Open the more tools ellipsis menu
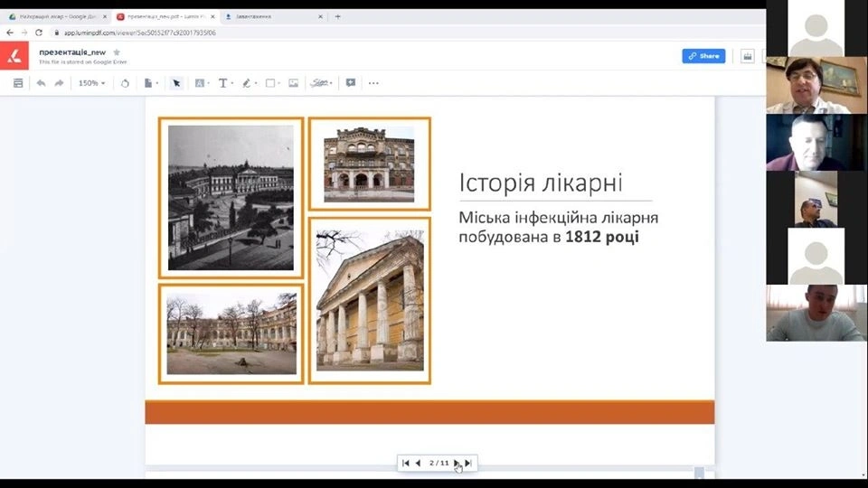This screenshot has width=868, height=488. coord(373,83)
